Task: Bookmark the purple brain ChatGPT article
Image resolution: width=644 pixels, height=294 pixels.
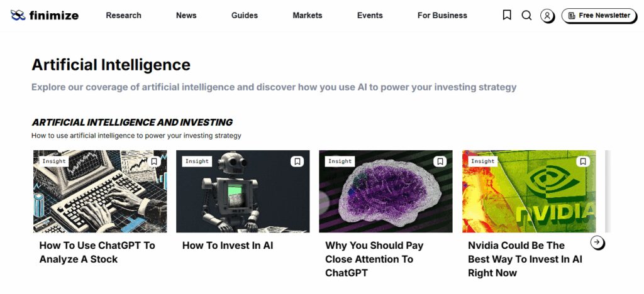Action: coord(440,161)
